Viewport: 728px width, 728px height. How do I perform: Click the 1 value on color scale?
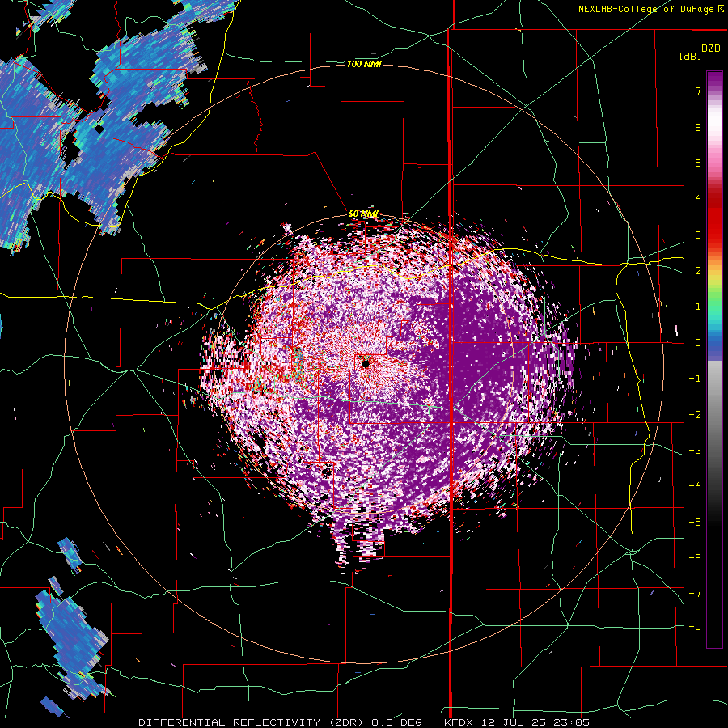point(698,307)
